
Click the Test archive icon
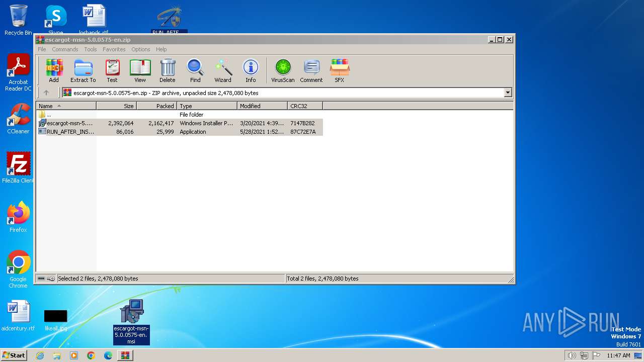(x=112, y=70)
